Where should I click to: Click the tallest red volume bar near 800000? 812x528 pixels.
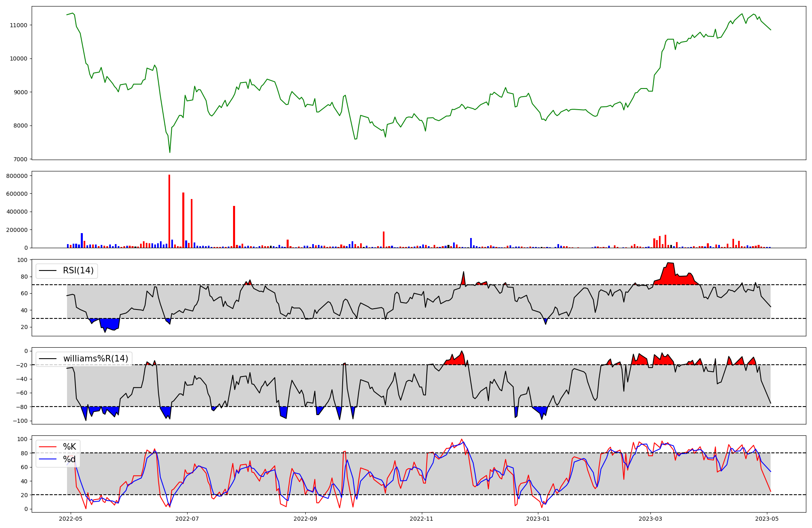click(169, 211)
